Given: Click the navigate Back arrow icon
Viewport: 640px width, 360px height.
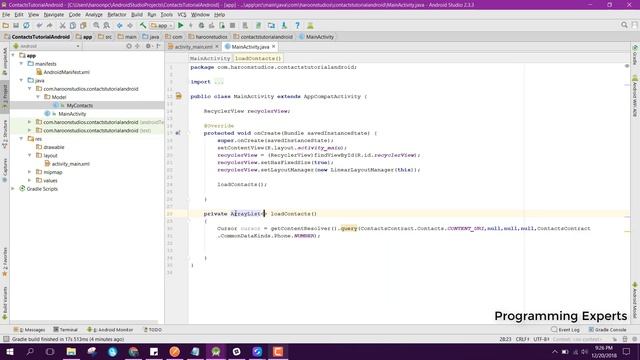Looking at the screenshot, I should pyautogui.click(x=120, y=25).
